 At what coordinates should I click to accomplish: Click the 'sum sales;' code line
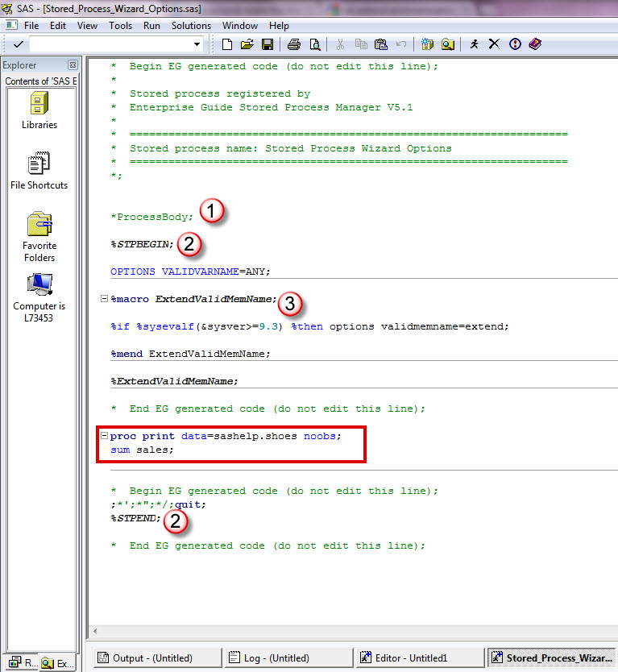[x=142, y=450]
